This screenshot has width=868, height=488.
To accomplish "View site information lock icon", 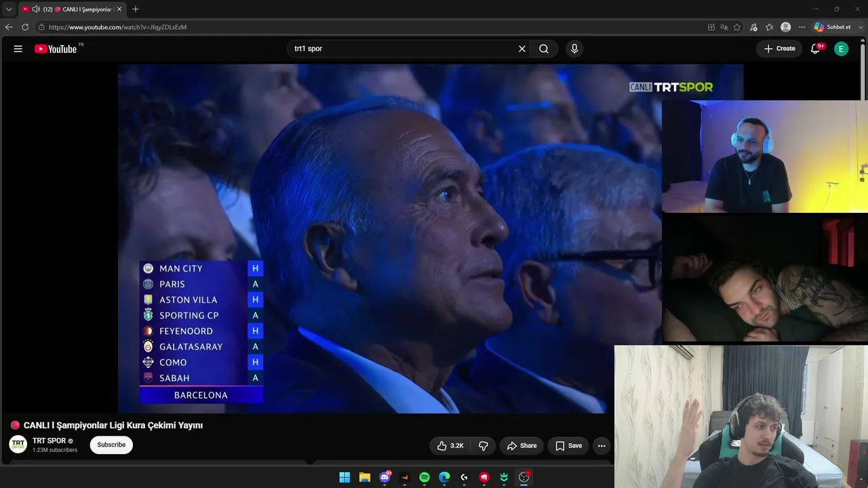I will coord(41,27).
